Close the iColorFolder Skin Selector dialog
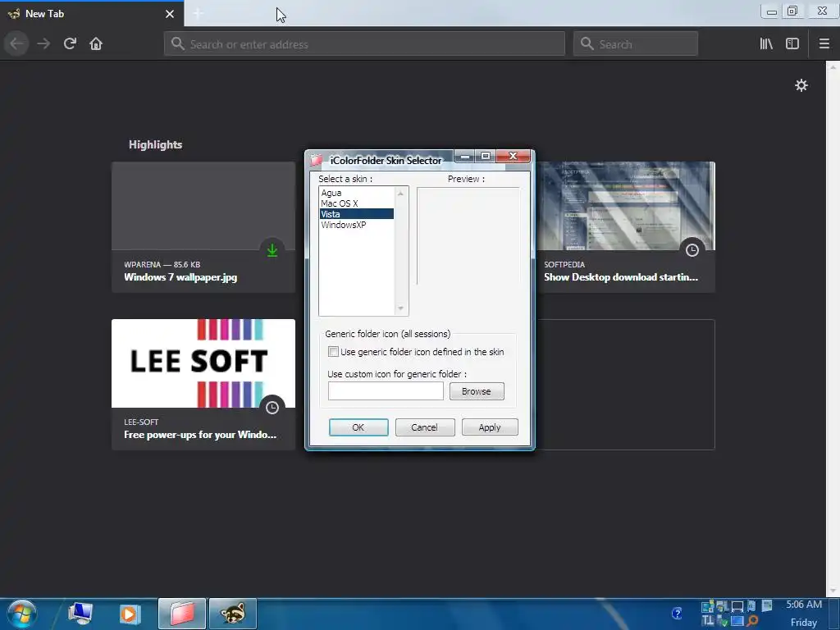The height and width of the screenshot is (630, 840). 513,156
